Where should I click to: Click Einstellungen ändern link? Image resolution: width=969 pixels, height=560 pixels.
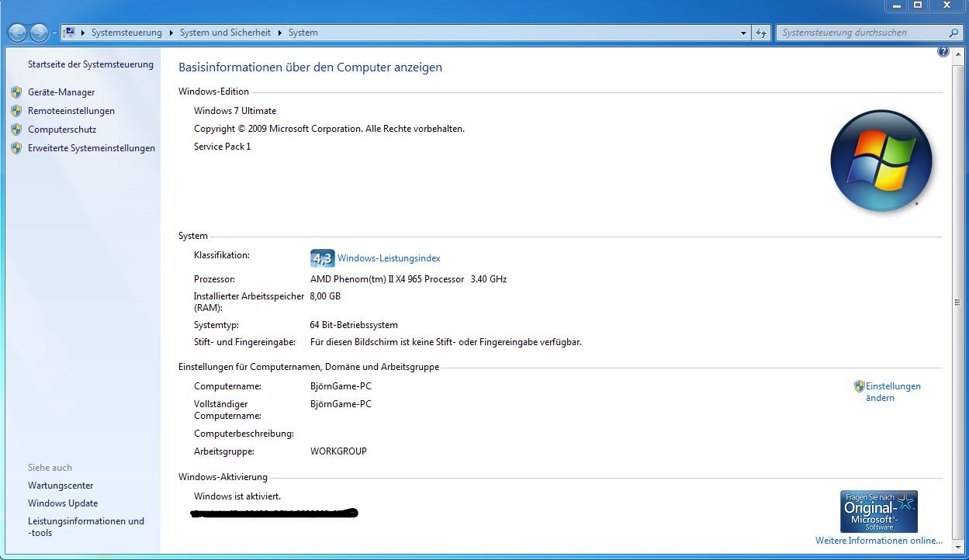892,392
